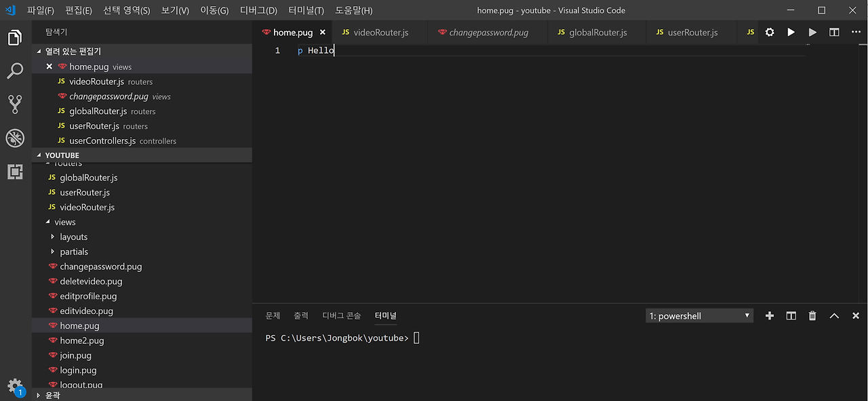Create a new terminal with plus icon
868x401 pixels.
point(770,316)
